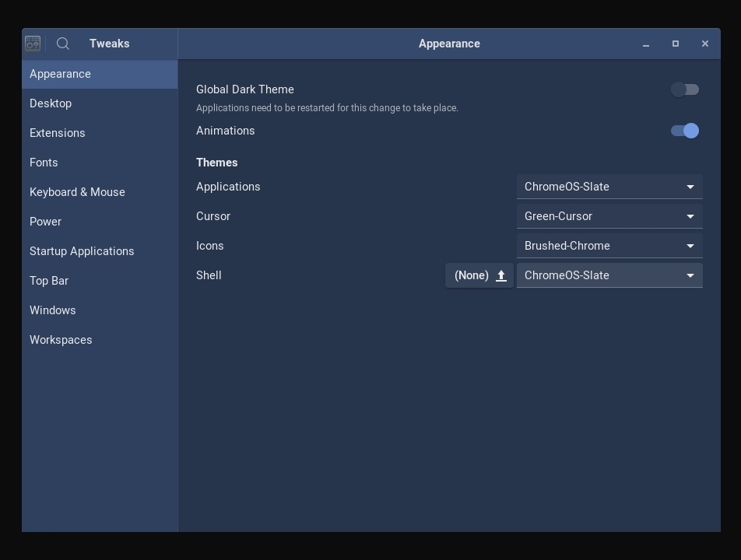Expand the Shell theme ChromeOS-Slate dropdown
Image resolution: width=741 pixels, height=560 pixels.
[609, 275]
